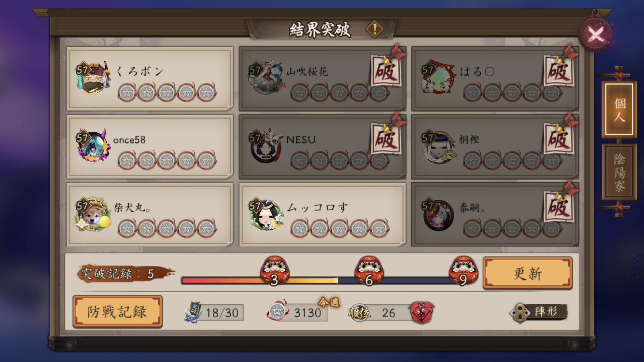Tap the daruma reward marked 3

274,271
